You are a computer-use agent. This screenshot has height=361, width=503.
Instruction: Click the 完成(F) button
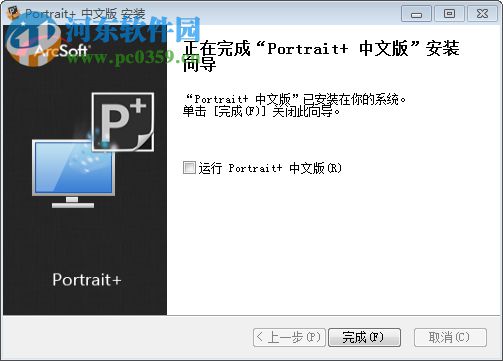click(x=364, y=337)
